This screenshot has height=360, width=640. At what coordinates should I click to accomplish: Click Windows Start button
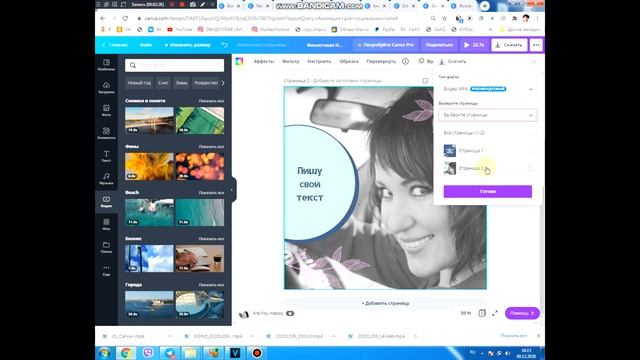coord(104,353)
